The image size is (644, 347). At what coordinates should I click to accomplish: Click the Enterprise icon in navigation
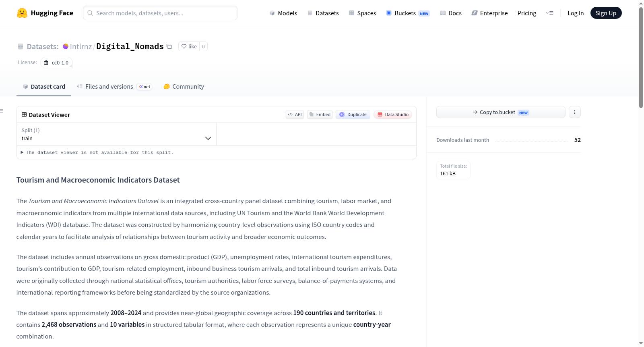pos(475,13)
